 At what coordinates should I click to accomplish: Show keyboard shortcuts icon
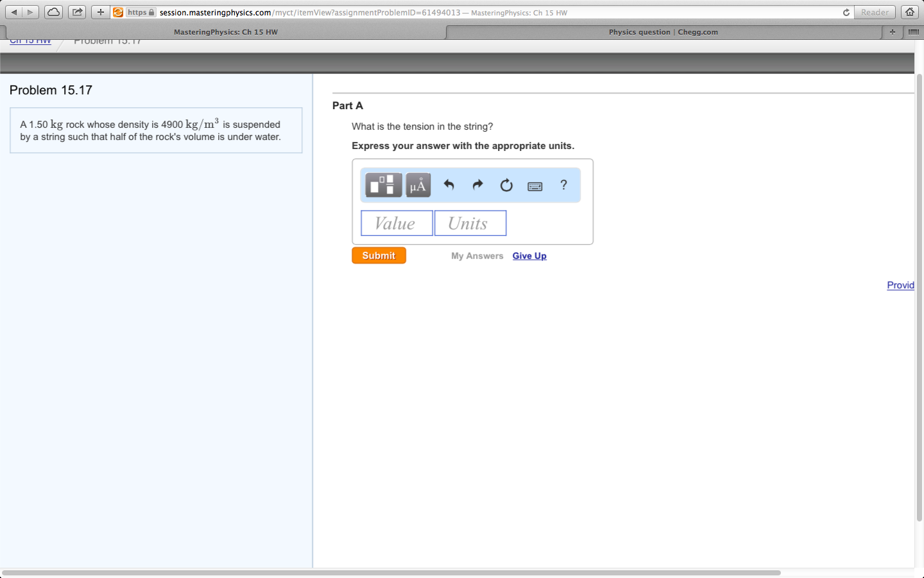coord(535,186)
